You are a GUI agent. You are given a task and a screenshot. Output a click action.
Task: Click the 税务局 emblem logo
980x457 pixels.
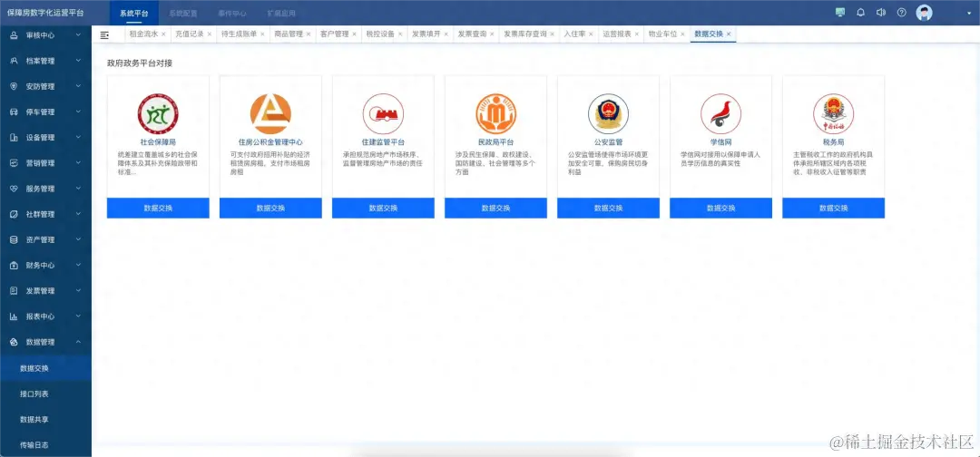833,113
